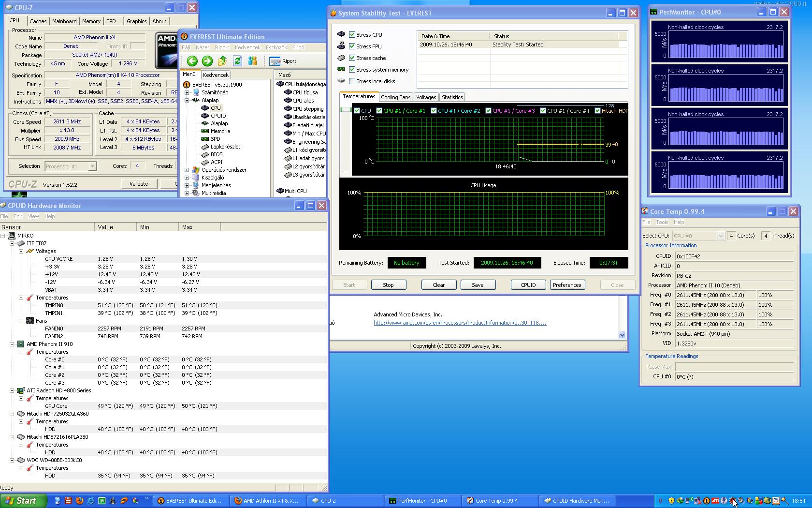The image size is (812, 508).
Task: Open the Mainboard tab in CPU-Z
Action: click(x=64, y=21)
